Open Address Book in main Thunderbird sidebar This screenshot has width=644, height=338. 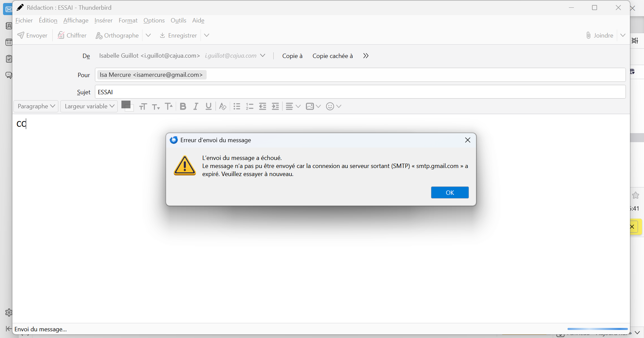click(x=9, y=26)
